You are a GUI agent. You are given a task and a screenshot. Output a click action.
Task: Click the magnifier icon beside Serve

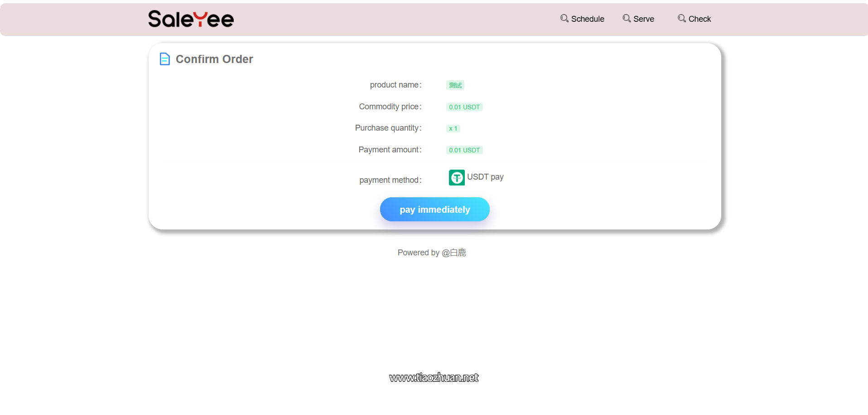point(627,18)
